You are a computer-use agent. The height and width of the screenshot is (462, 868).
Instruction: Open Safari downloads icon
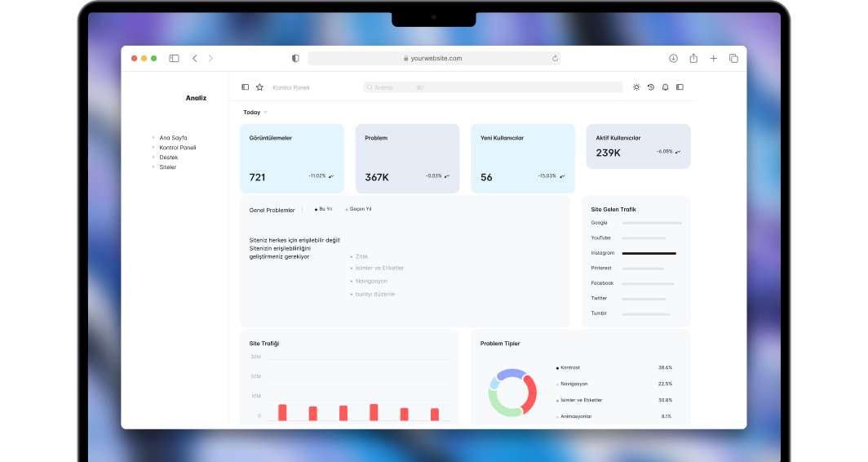coord(673,59)
